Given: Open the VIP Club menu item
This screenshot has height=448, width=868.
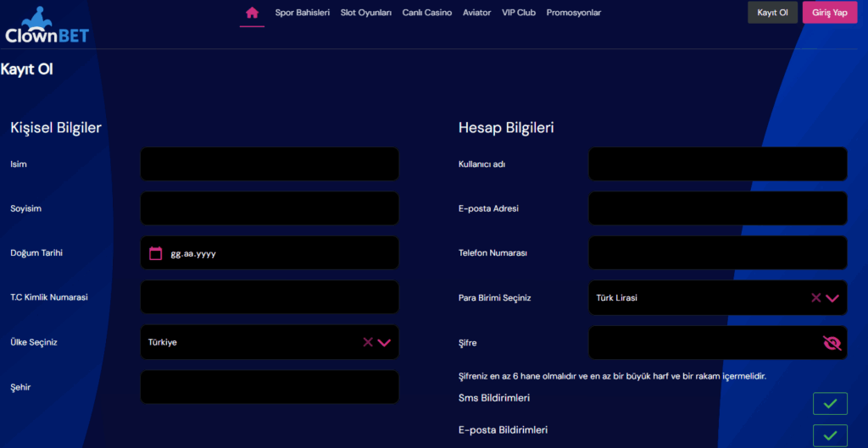Looking at the screenshot, I should coord(519,13).
